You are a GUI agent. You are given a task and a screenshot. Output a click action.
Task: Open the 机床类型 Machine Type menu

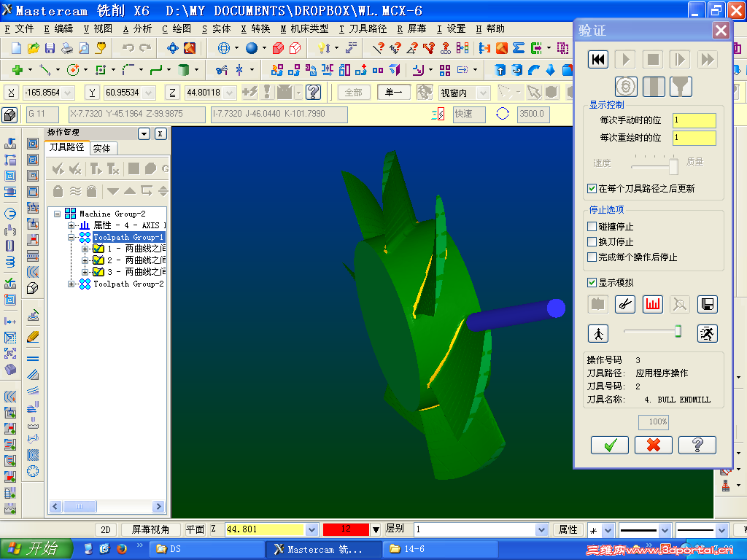(x=304, y=29)
